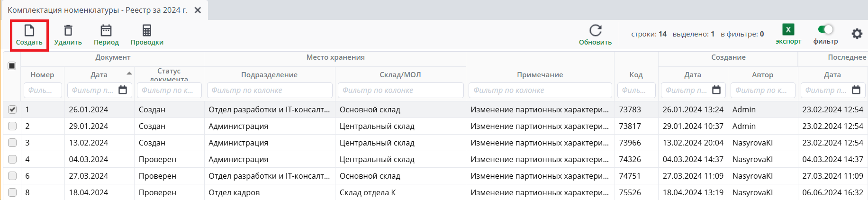Click the Удалить trash icon
The height and width of the screenshot is (200, 868).
pos(68,31)
